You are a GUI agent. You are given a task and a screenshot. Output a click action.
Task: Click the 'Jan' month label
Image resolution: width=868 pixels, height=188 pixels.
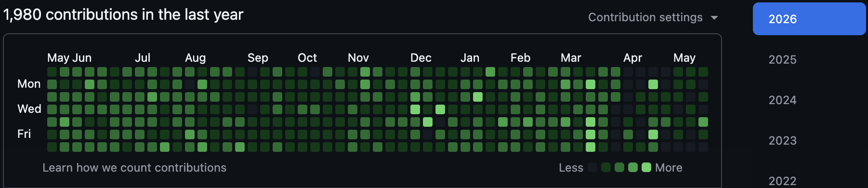[470, 58]
